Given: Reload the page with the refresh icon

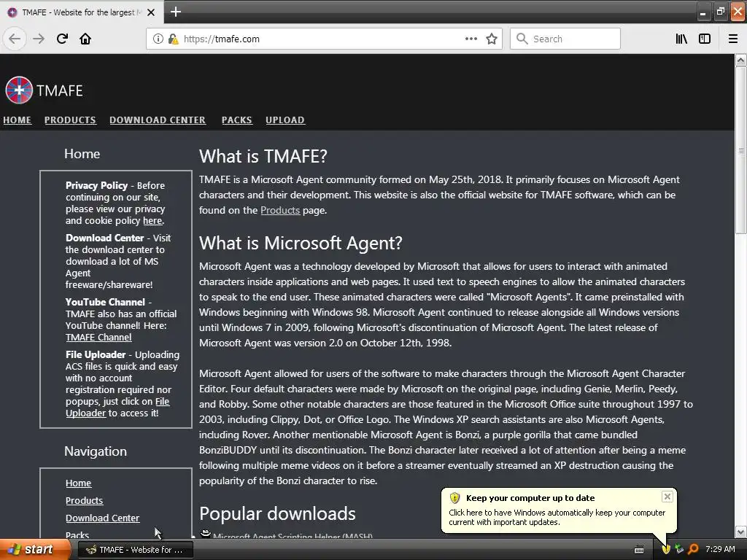Looking at the screenshot, I should [x=62, y=39].
